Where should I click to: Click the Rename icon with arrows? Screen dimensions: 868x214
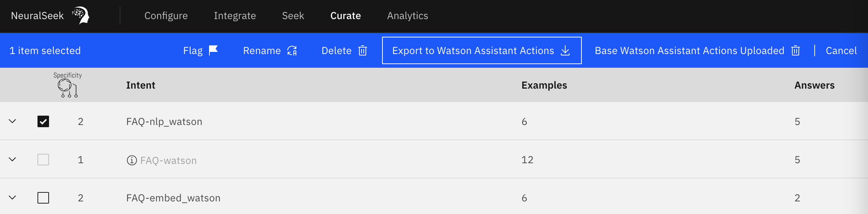[x=292, y=51]
